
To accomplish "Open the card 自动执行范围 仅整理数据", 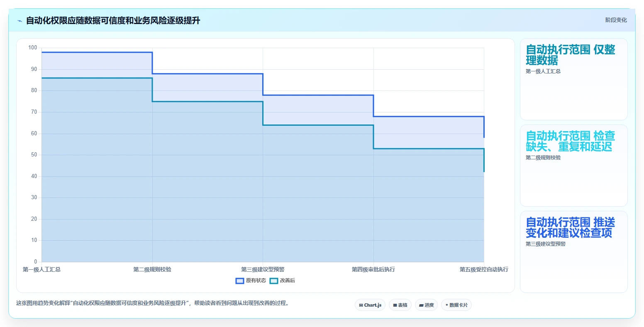I will click(573, 79).
